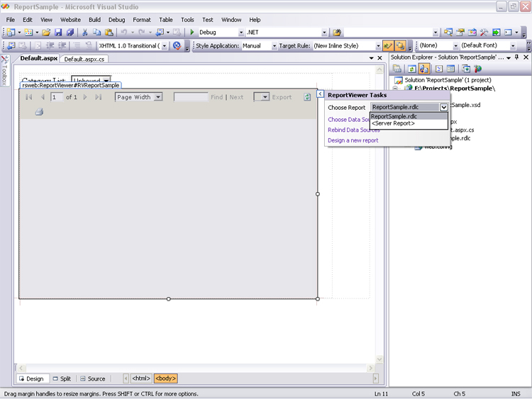Click the New Project toolbar icon

tap(11, 32)
